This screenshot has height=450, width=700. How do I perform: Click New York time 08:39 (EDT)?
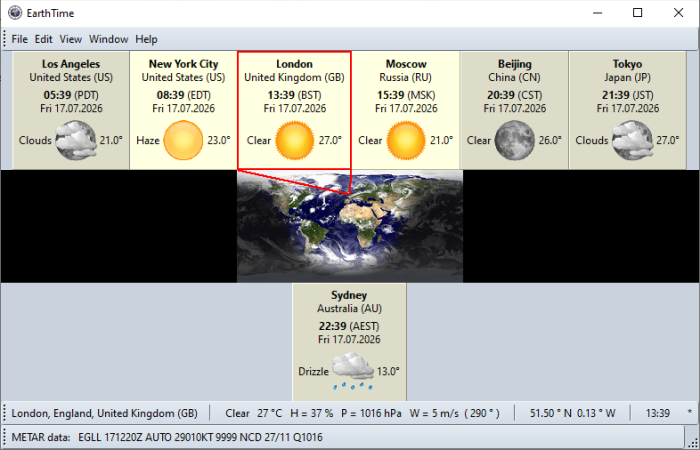[x=183, y=95]
